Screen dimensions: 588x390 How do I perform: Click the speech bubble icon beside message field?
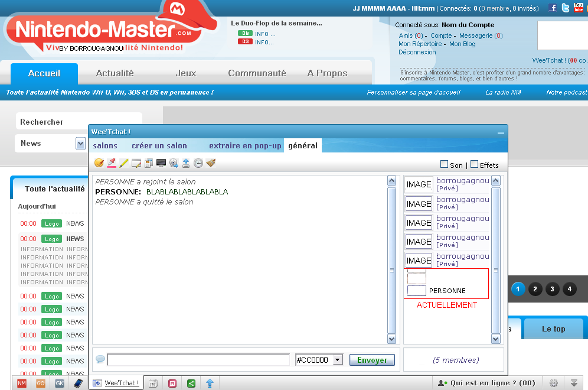tap(100, 359)
